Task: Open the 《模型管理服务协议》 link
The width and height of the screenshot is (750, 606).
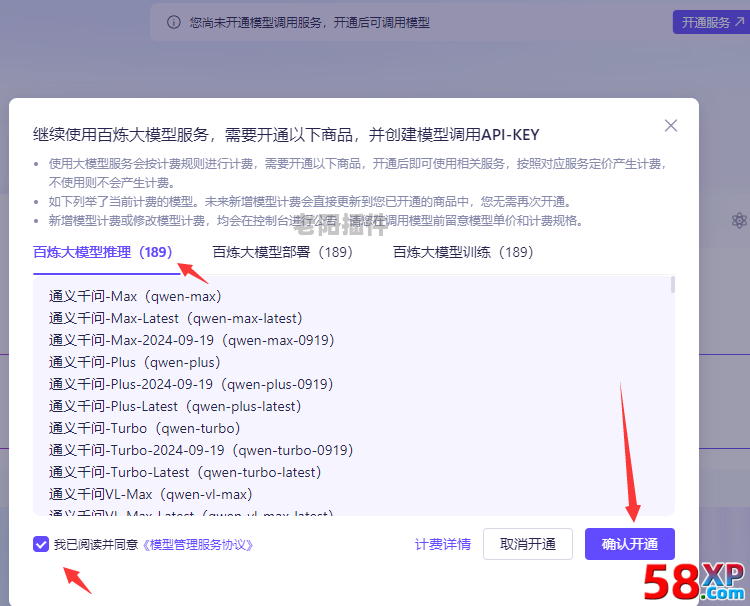Action: click(x=198, y=545)
